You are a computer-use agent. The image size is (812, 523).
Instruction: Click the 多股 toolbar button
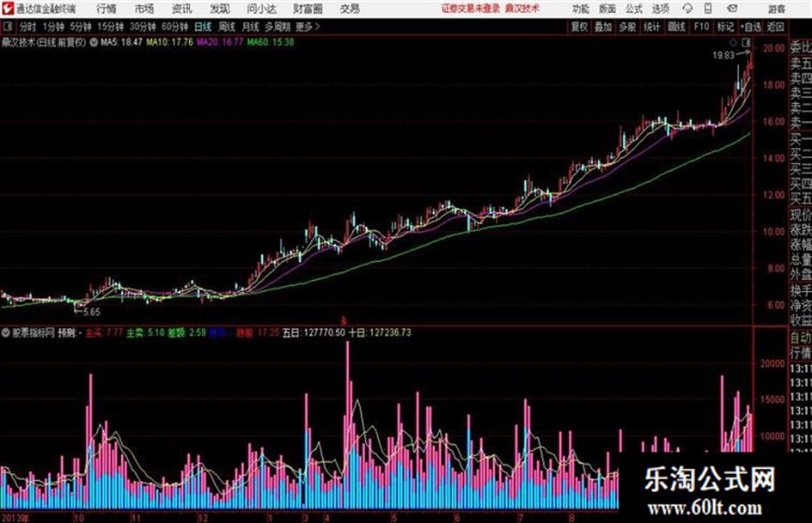pos(627,27)
